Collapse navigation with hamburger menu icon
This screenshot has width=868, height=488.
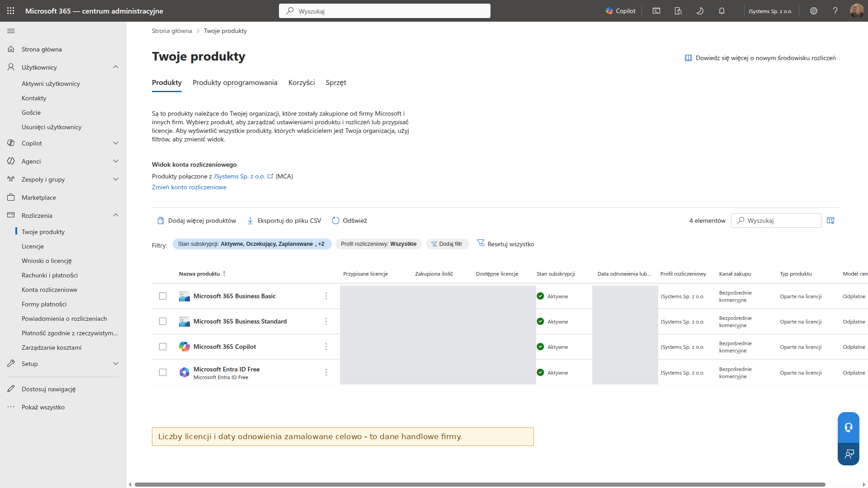(11, 31)
